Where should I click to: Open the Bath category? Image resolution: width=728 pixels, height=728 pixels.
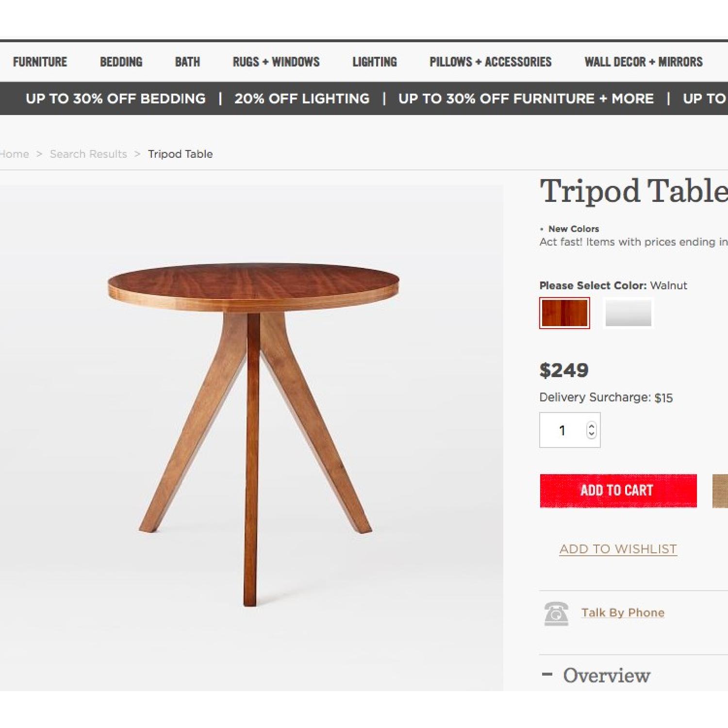[x=187, y=62]
